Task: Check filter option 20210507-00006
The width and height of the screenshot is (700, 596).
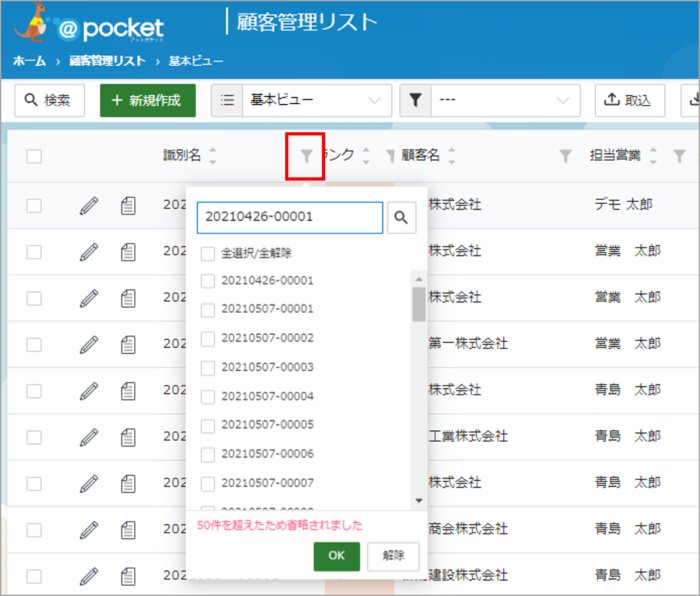Action: [208, 454]
